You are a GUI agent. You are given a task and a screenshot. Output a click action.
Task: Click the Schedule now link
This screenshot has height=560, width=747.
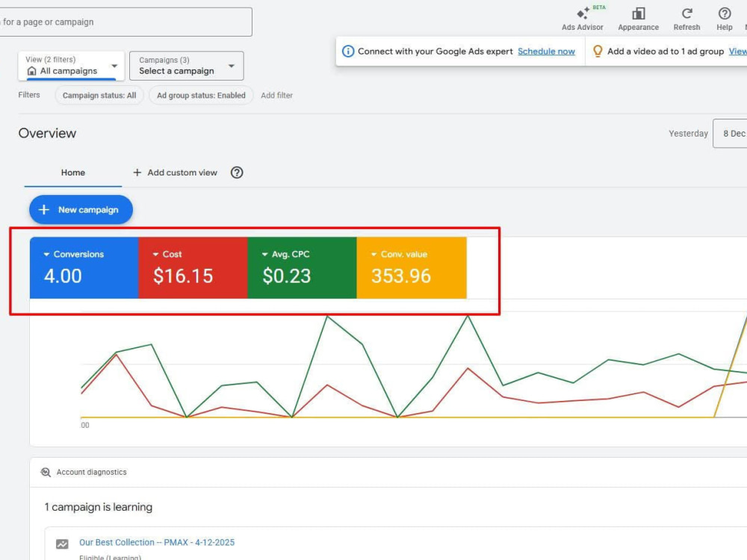546,52
